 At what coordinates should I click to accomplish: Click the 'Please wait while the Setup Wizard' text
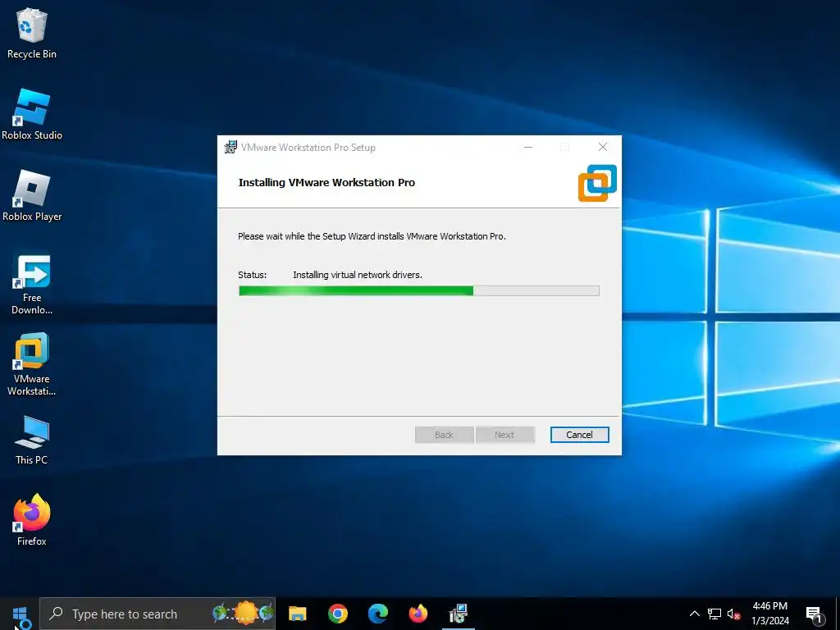click(x=372, y=236)
